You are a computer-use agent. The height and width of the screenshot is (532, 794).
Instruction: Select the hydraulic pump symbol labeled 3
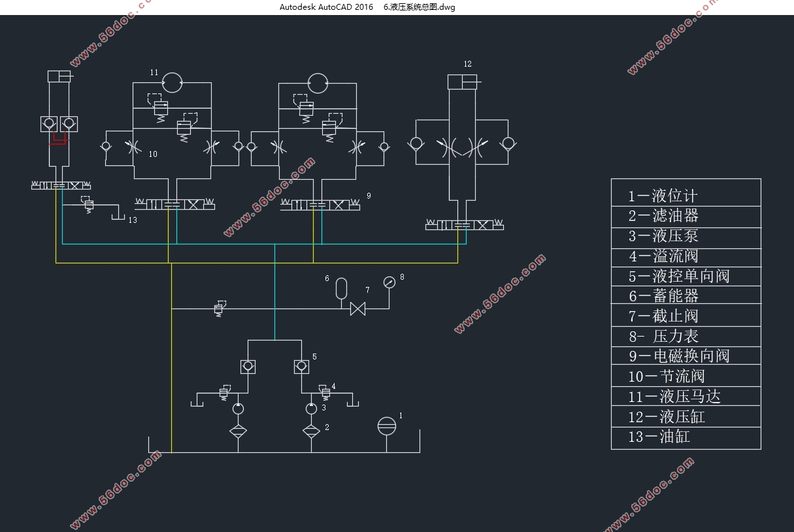click(311, 408)
